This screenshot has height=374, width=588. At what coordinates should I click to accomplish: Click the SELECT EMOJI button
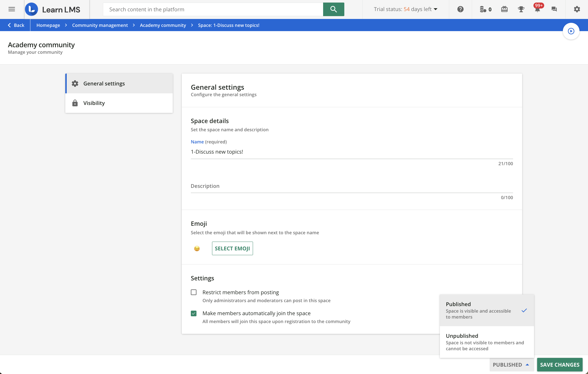tap(232, 248)
